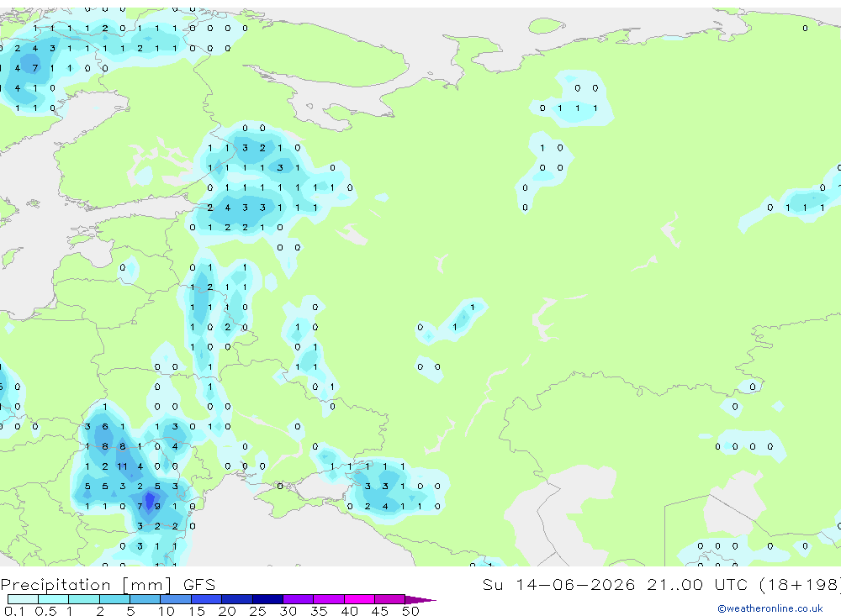Click the "11" precipitation value on the map
This screenshot has height=616, width=841.
(122, 466)
